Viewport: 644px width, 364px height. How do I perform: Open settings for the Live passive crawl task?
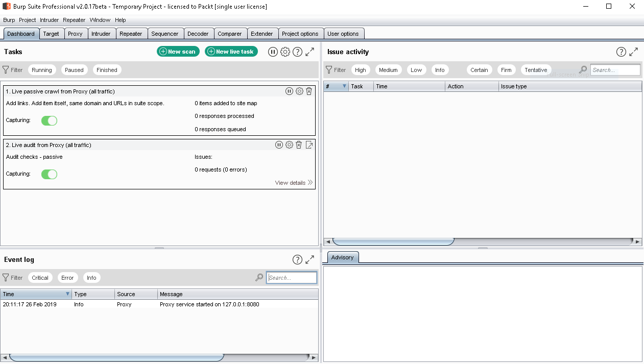[299, 91]
